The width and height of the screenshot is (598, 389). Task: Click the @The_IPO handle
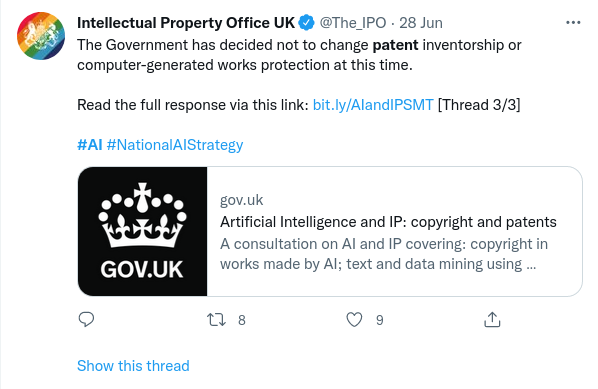coord(353,23)
